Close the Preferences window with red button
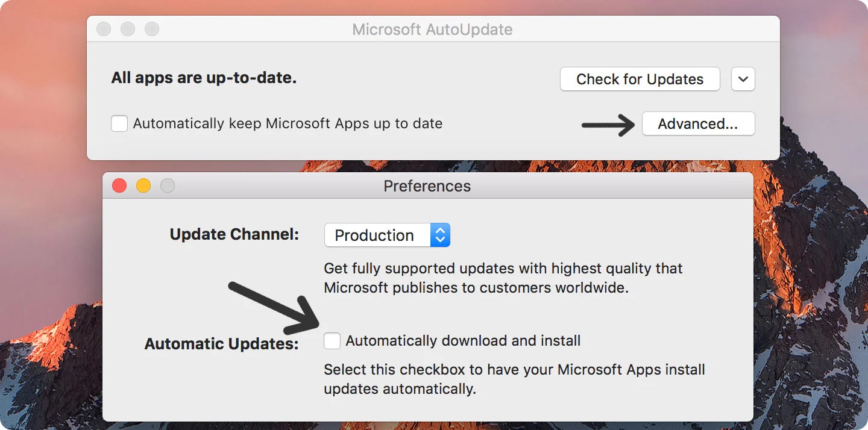This screenshot has height=430, width=868. click(x=119, y=186)
